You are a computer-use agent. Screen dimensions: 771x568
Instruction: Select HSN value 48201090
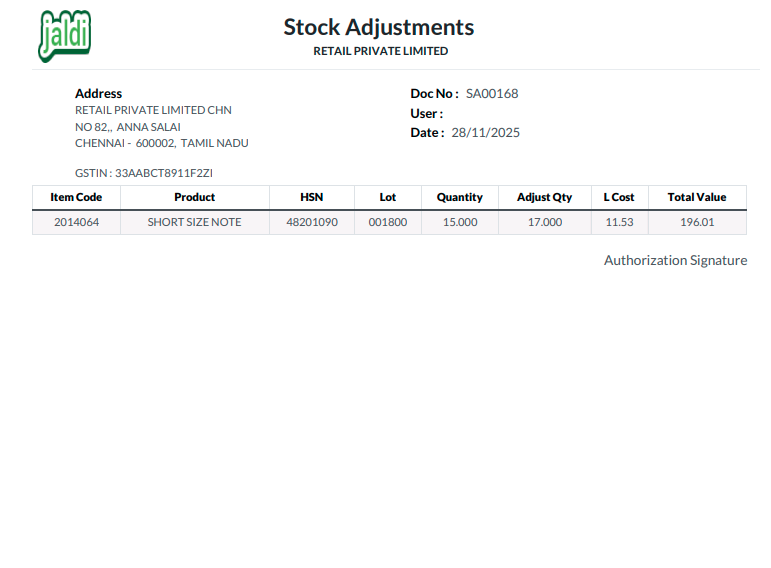[312, 222]
